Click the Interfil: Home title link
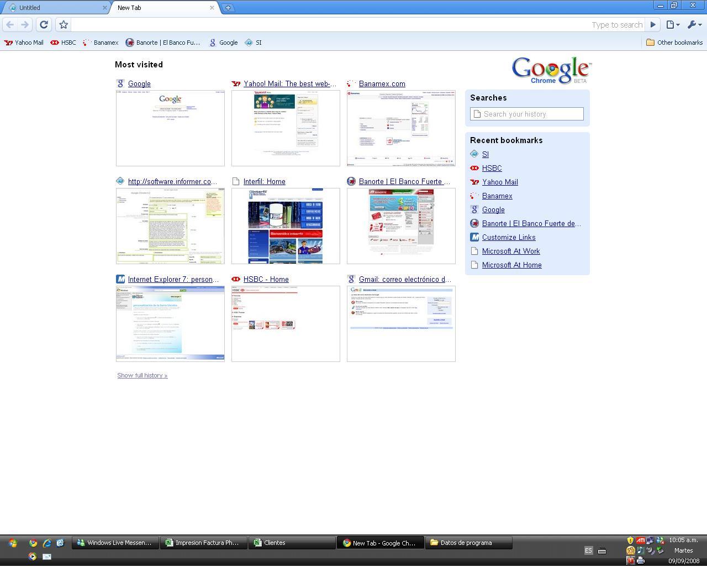This screenshot has height=588, width=707. pos(264,182)
